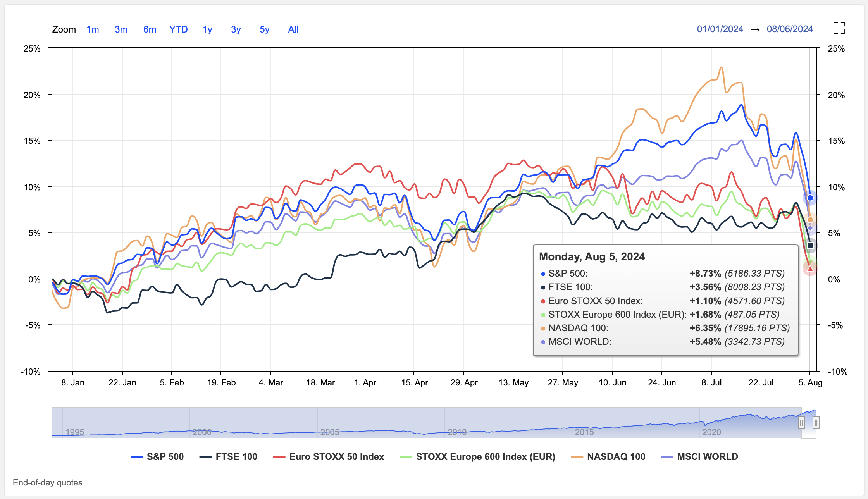The image size is (868, 499).
Task: Click the 8. Jan x-axis label
Action: [72, 383]
